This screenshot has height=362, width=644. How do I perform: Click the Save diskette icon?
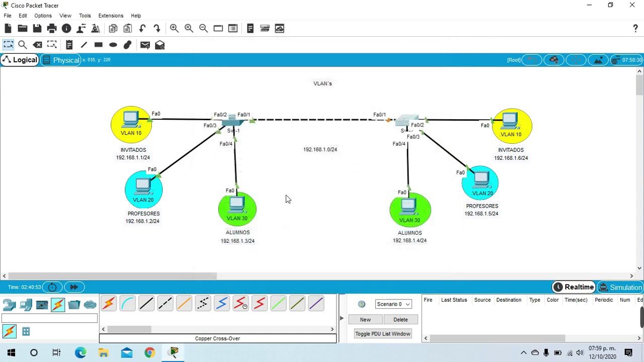tap(37, 29)
